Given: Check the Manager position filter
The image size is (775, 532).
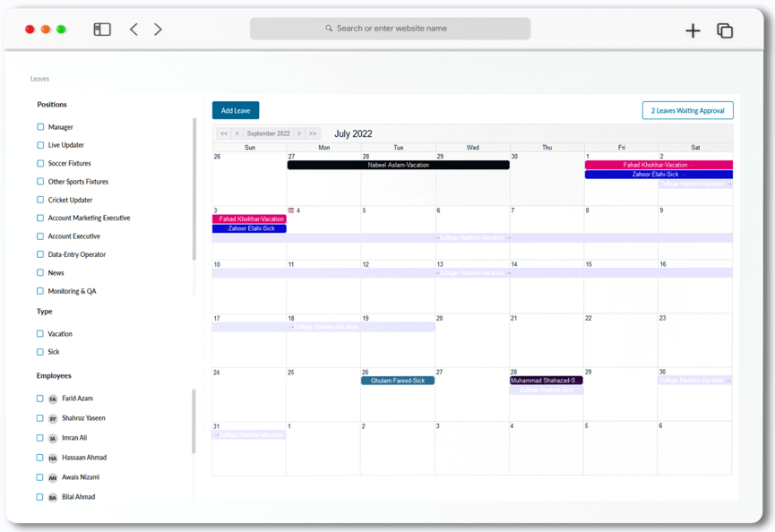Looking at the screenshot, I should pyautogui.click(x=39, y=126).
